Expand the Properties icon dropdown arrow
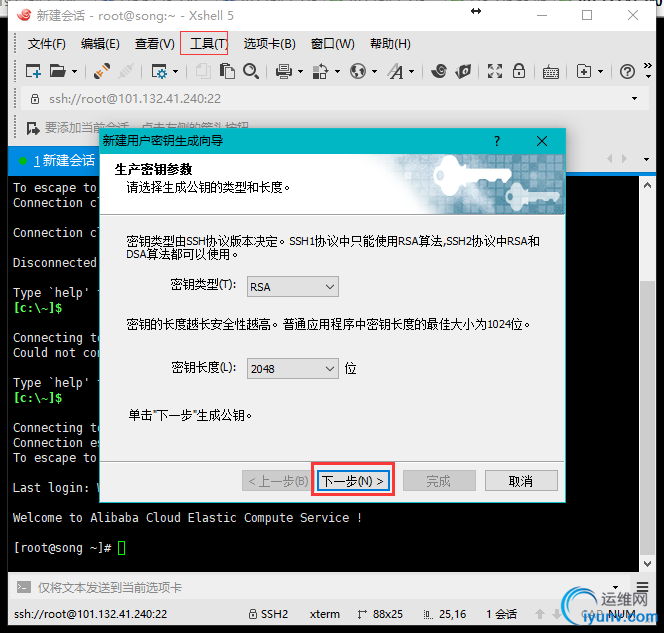 (175, 72)
